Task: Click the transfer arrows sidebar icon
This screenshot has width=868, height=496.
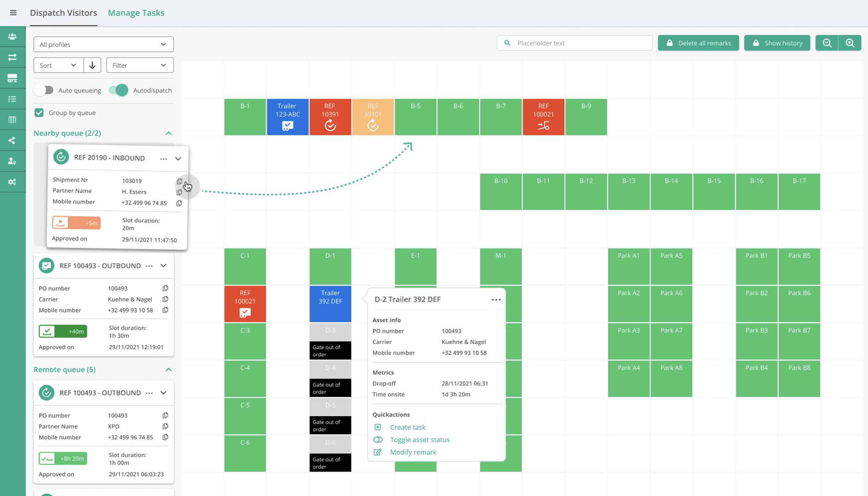Action: click(x=12, y=57)
